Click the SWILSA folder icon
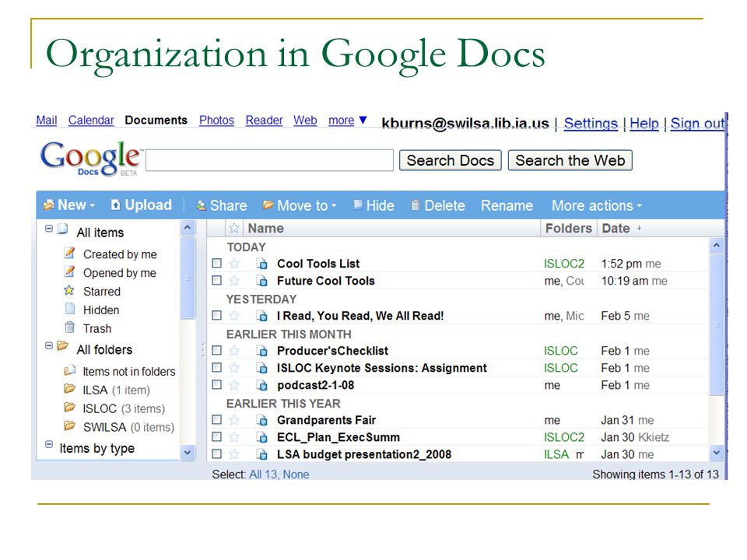The width and height of the screenshot is (747, 560). point(69,425)
